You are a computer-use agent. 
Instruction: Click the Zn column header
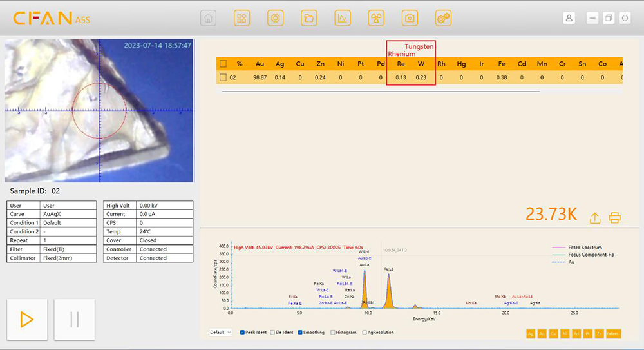tap(320, 64)
